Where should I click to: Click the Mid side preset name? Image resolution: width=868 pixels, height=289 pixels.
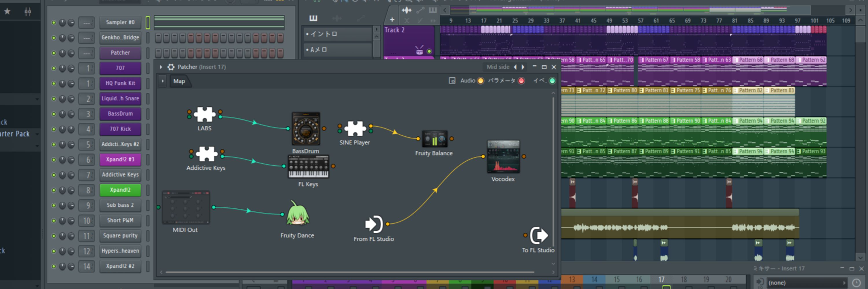click(x=498, y=67)
